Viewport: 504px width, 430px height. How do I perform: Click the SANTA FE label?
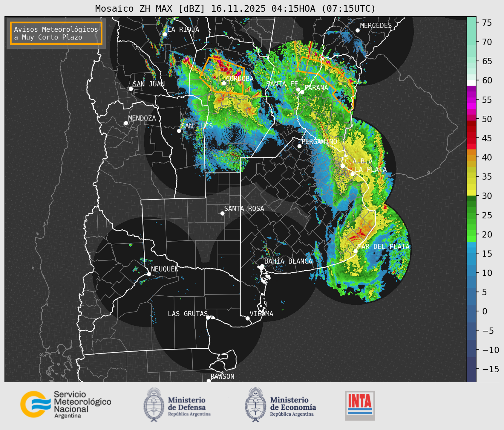pyautogui.click(x=282, y=84)
